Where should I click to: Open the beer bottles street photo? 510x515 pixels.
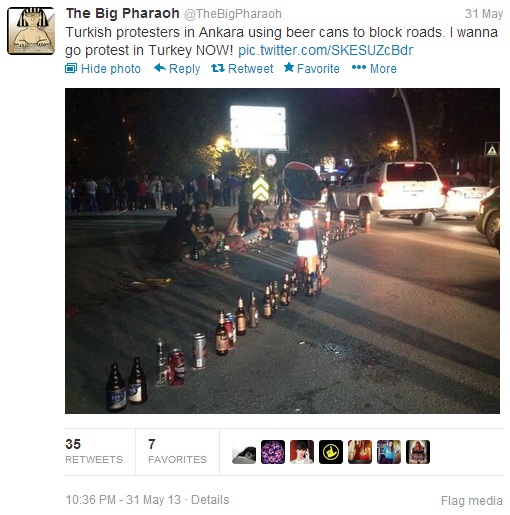282,251
